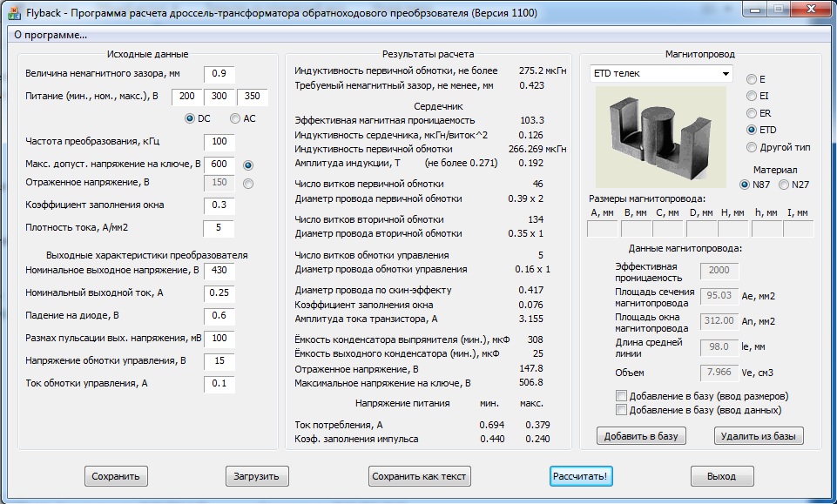Select the DC power supply option
Image resolution: width=837 pixels, height=504 pixels.
pyautogui.click(x=190, y=118)
